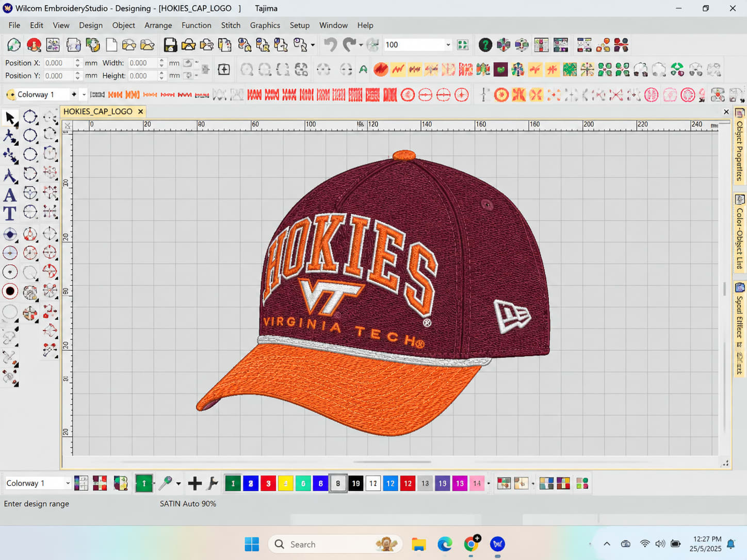
Task: Select the solid black circle tool
Action: click(x=10, y=291)
